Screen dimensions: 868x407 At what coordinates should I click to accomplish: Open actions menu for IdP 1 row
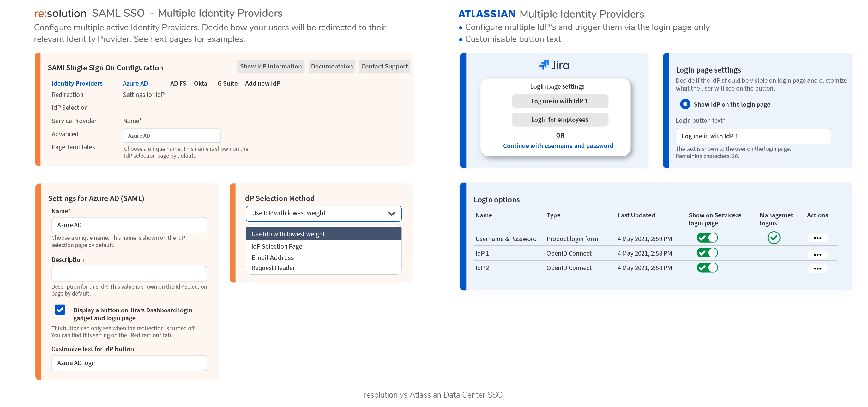(817, 255)
